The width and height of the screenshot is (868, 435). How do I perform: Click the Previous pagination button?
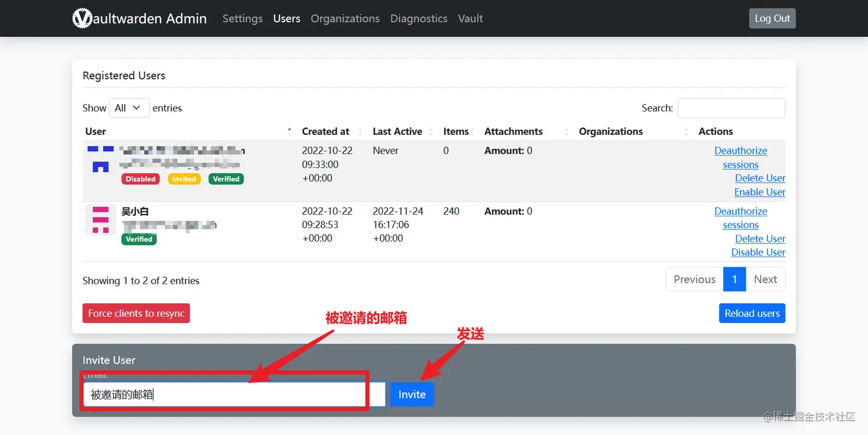tap(695, 279)
